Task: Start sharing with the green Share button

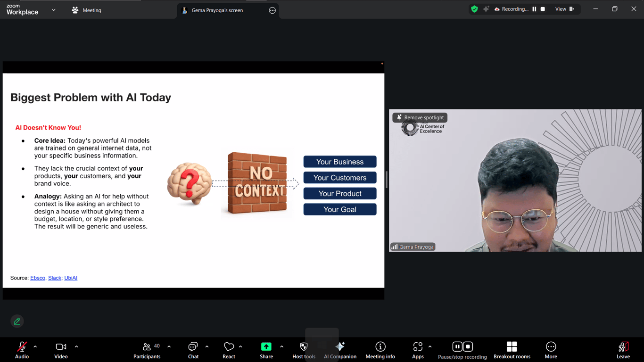Action: coord(266,350)
